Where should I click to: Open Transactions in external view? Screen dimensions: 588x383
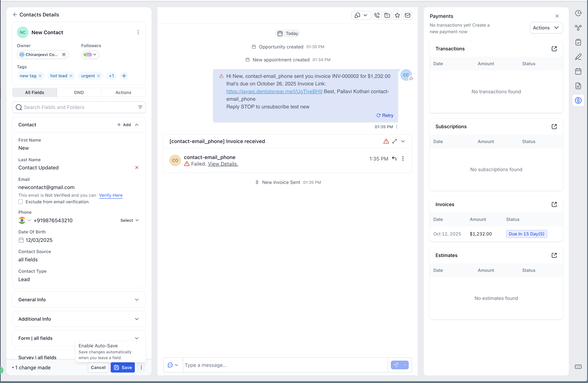click(554, 49)
